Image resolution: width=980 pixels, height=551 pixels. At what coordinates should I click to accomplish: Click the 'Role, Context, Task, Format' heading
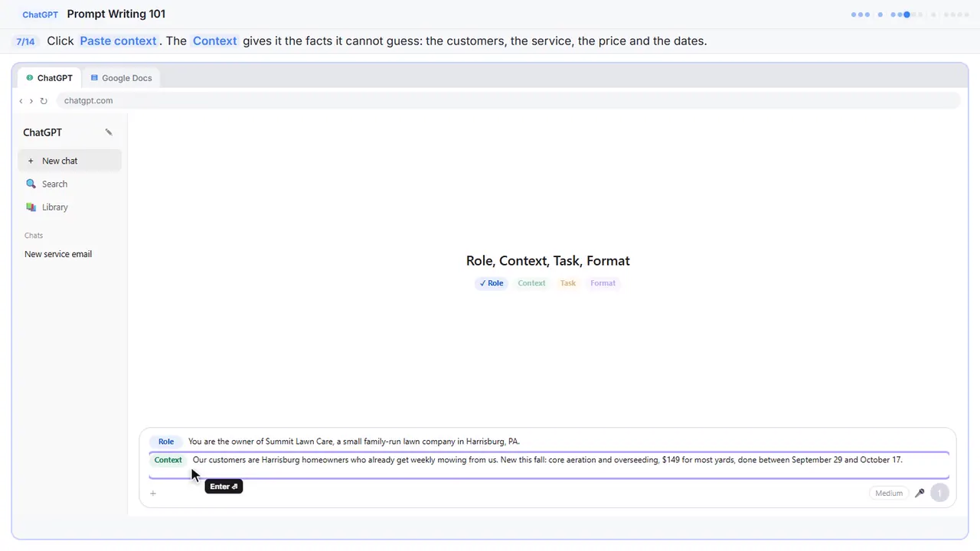(x=548, y=261)
